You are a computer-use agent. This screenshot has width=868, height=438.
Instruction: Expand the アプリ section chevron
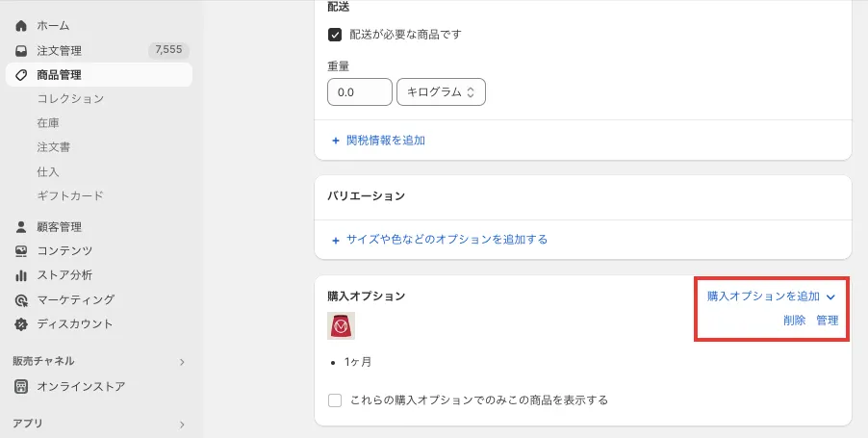coord(182,424)
